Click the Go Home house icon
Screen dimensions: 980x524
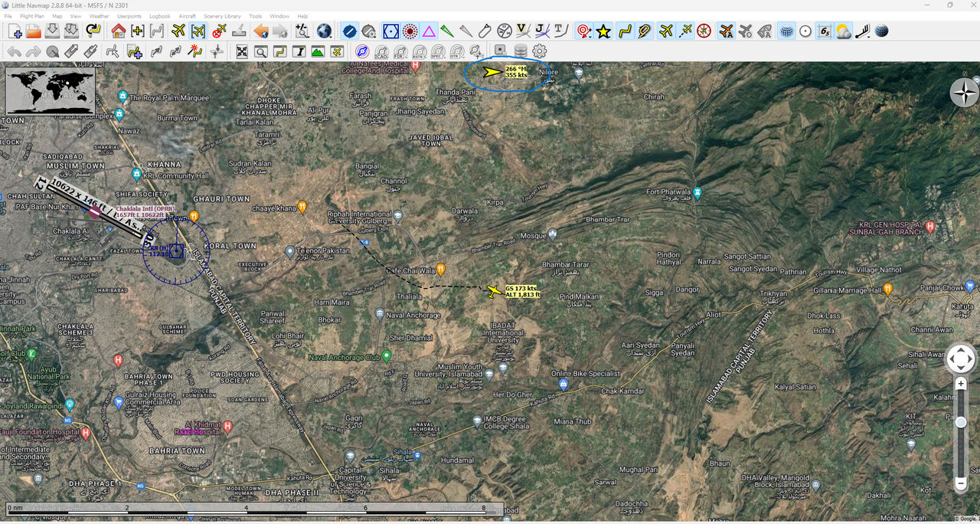(118, 31)
